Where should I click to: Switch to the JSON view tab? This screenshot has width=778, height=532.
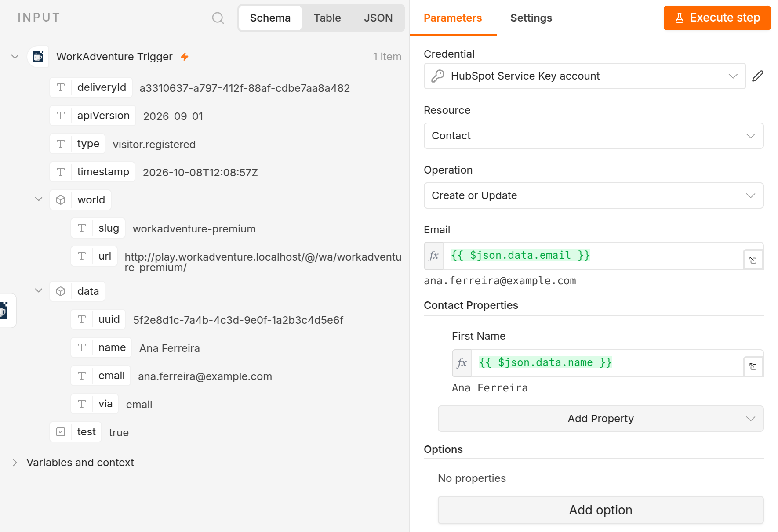tap(378, 18)
